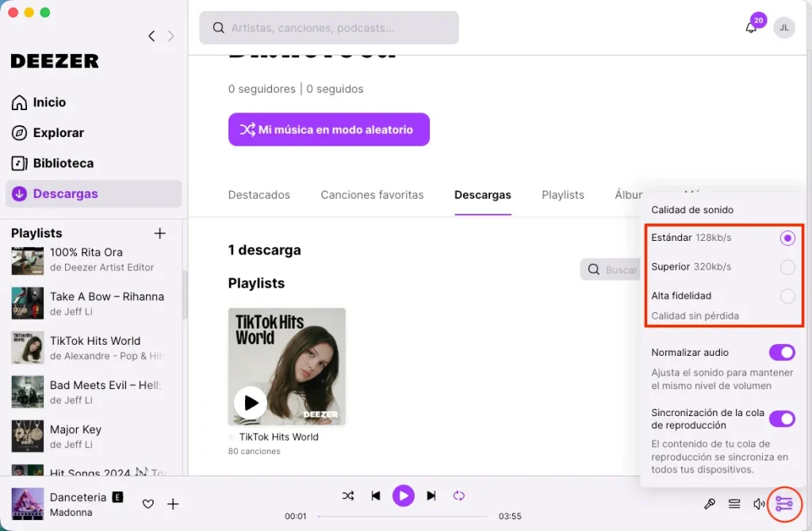The image size is (812, 531).
Task: Skip to the next track
Action: [431, 496]
